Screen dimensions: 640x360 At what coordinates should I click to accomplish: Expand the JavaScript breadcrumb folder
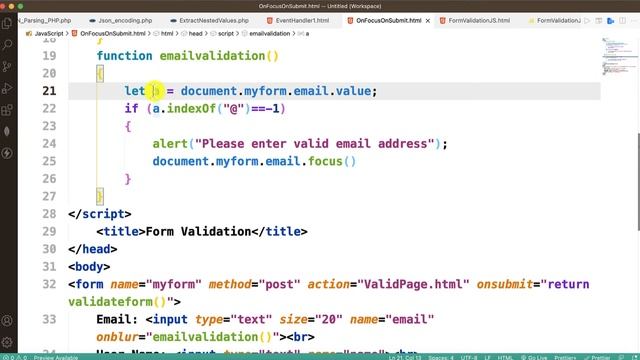pyautogui.click(x=44, y=33)
